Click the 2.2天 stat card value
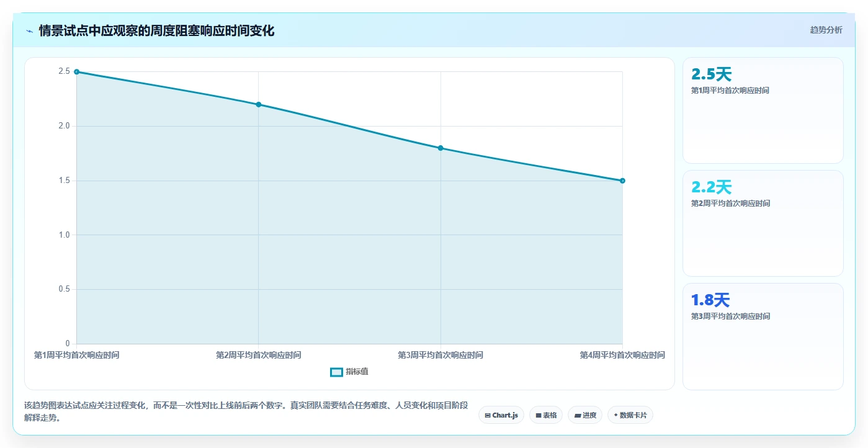Image resolution: width=868 pixels, height=448 pixels. pyautogui.click(x=712, y=187)
